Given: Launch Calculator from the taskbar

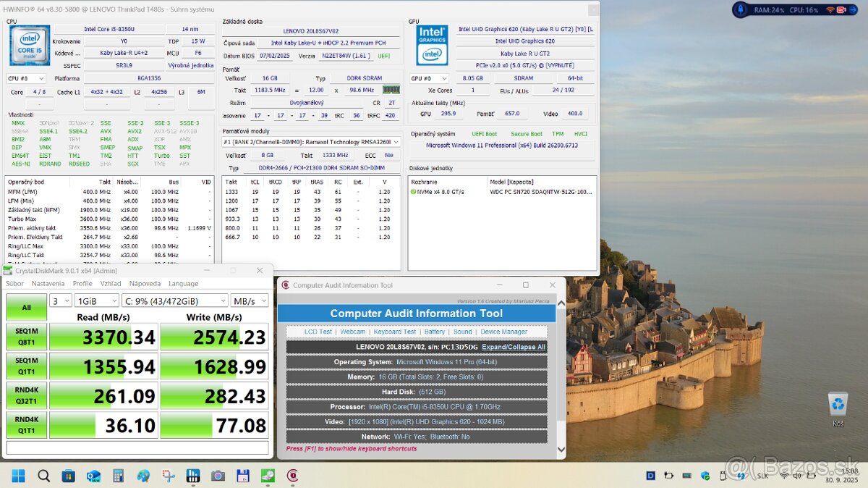Looking at the screenshot, I should point(118,476).
